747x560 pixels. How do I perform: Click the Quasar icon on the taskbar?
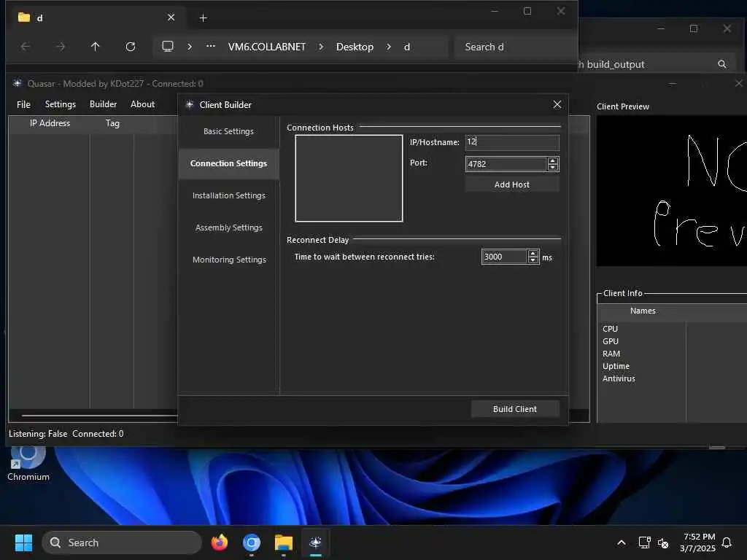(x=315, y=542)
